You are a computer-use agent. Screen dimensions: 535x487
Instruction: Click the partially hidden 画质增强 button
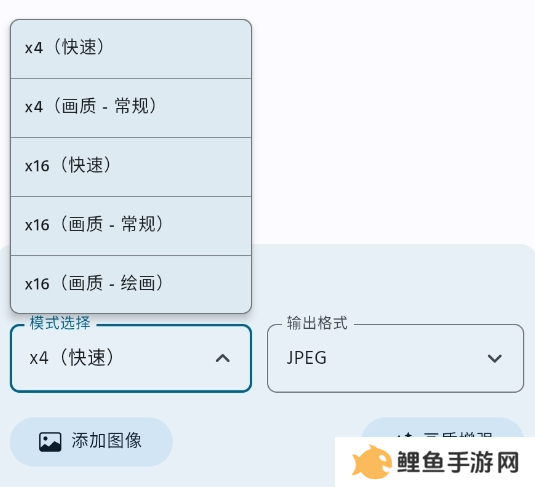[x=443, y=427]
